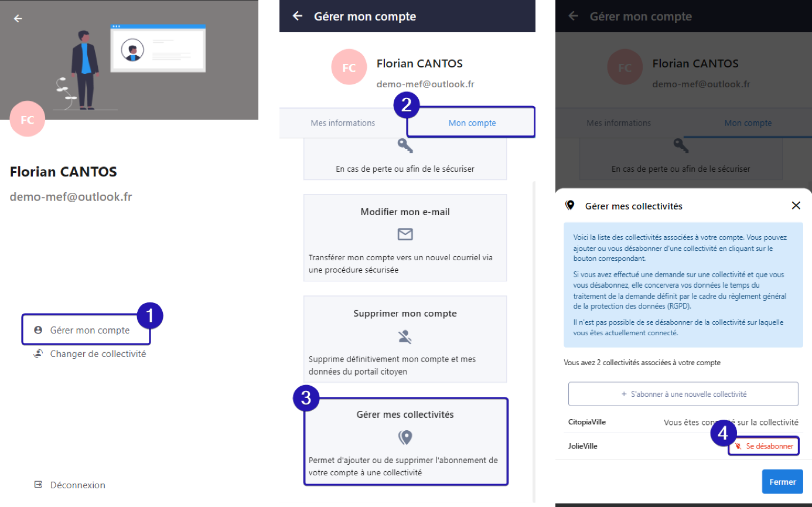The image size is (812, 507).
Task: Click the envelope icon on 'Modifier mon e-mail' card
Action: click(x=405, y=234)
